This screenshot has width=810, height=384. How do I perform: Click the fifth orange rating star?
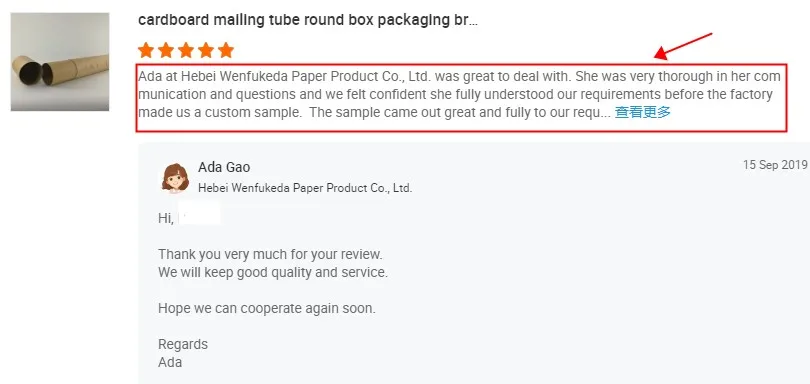226,50
